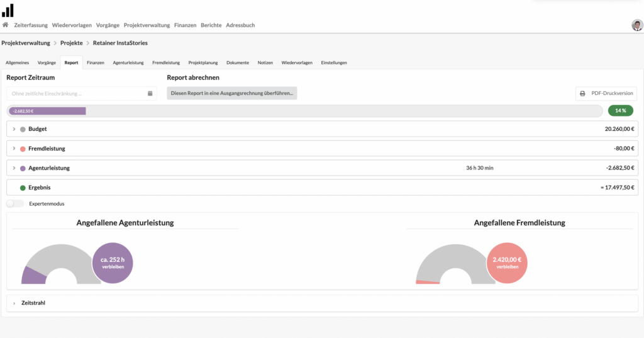Open the bar chart app logo
This screenshot has height=338, width=644.
tap(8, 10)
